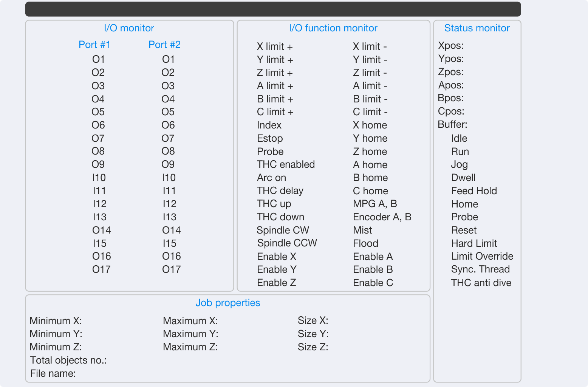Click the Xpos readout label
The image size is (588, 387).
click(451, 46)
